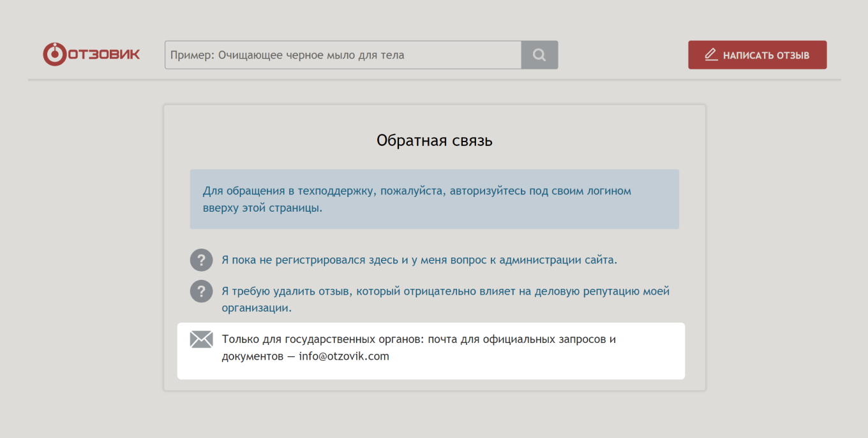Click the review removal request link
The image size is (868, 438).
click(x=445, y=291)
